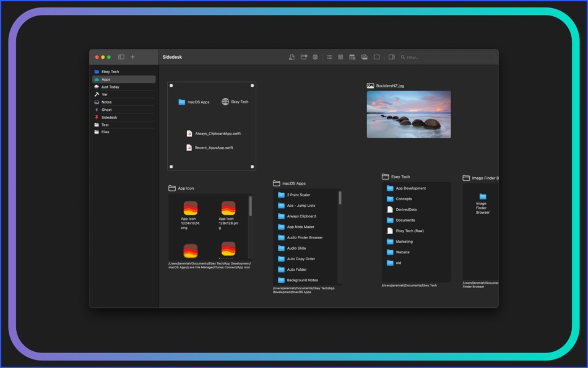
Task: Select the Ver sidebar item
Action: (124, 95)
